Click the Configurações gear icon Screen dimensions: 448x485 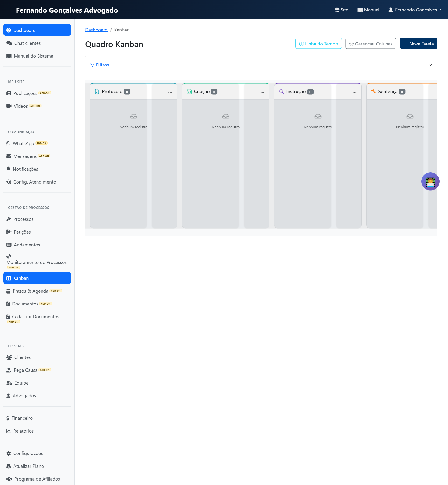pyautogui.click(x=9, y=453)
